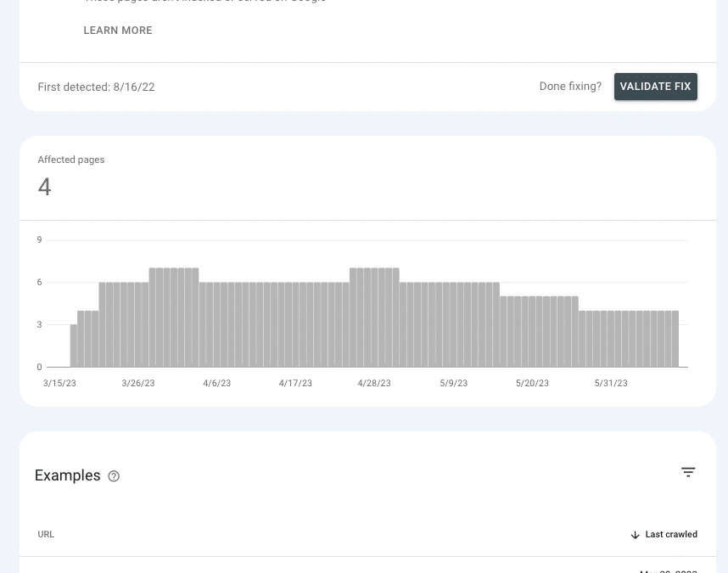Click the Examples help question-mark icon
Screen dimensions: 728x573
click(114, 476)
